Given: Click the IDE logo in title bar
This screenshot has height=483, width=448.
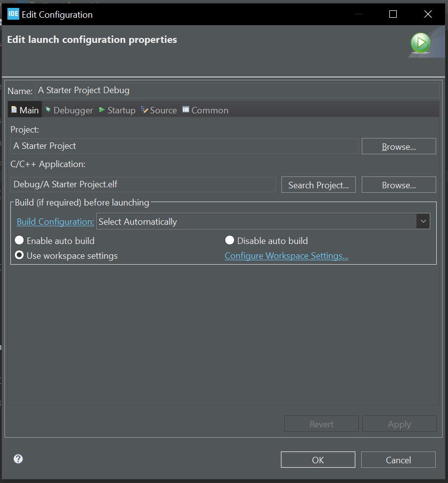Looking at the screenshot, I should click(x=13, y=14).
